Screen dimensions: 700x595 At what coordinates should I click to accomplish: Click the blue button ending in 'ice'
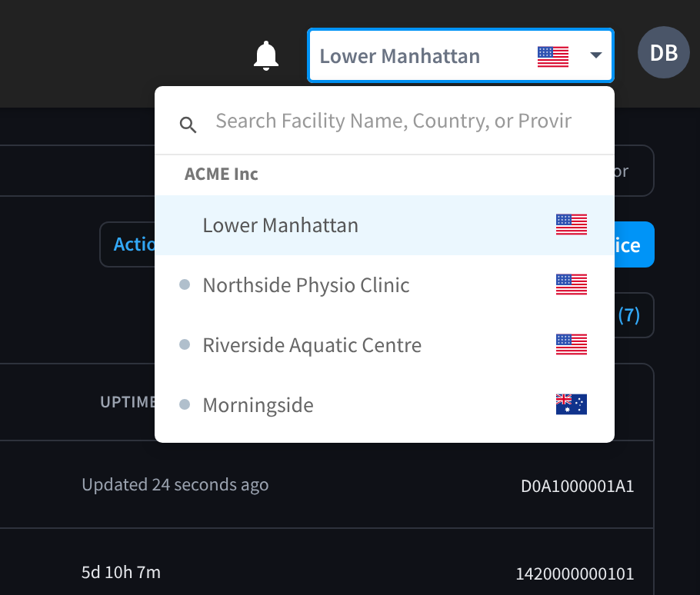[x=634, y=244]
